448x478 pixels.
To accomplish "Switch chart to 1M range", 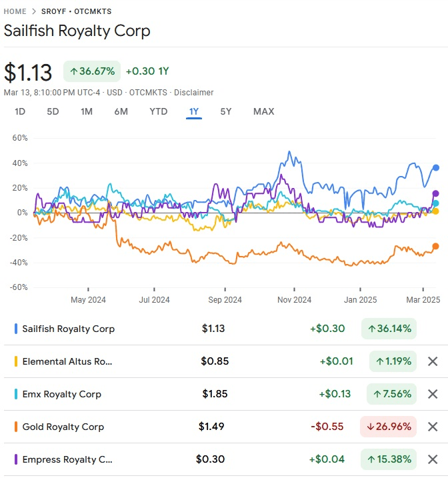I will 87,111.
